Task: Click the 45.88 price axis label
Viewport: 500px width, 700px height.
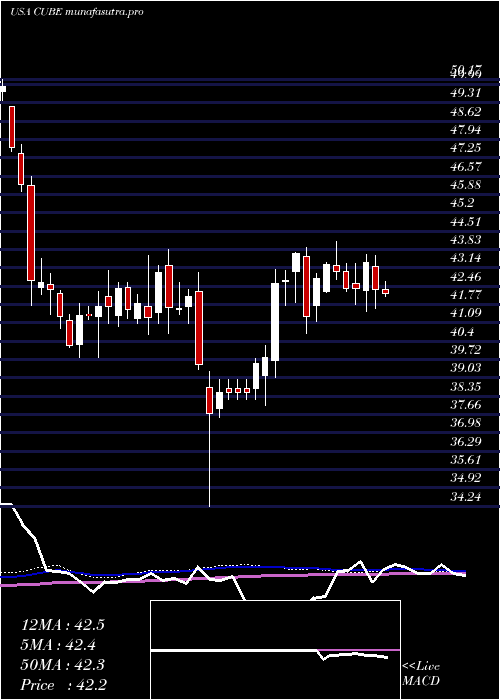Action: pyautogui.click(x=466, y=184)
